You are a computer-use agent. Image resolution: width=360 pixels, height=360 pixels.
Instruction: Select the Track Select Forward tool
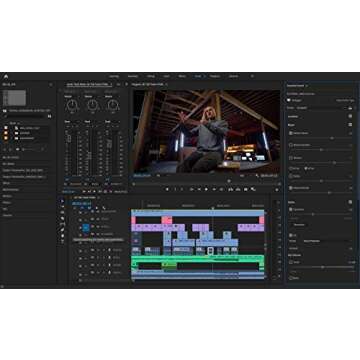[x=62, y=207]
